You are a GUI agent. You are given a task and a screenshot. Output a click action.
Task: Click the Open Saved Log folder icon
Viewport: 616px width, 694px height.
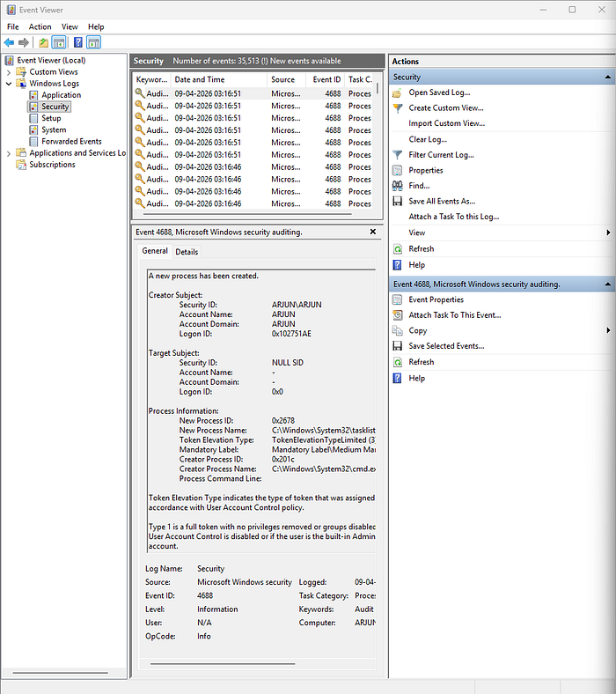point(397,93)
